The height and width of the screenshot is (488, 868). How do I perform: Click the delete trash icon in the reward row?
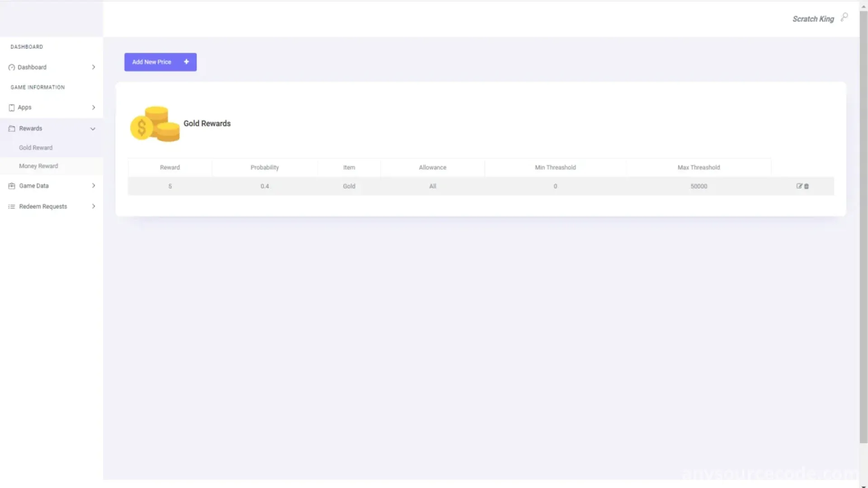coord(807,186)
